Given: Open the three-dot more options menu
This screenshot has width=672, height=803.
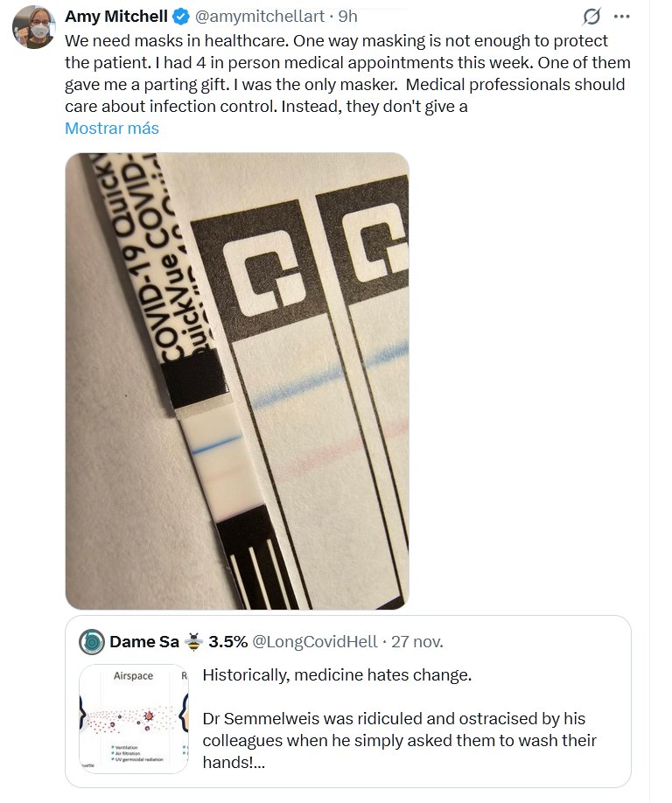Looking at the screenshot, I should point(622,17).
